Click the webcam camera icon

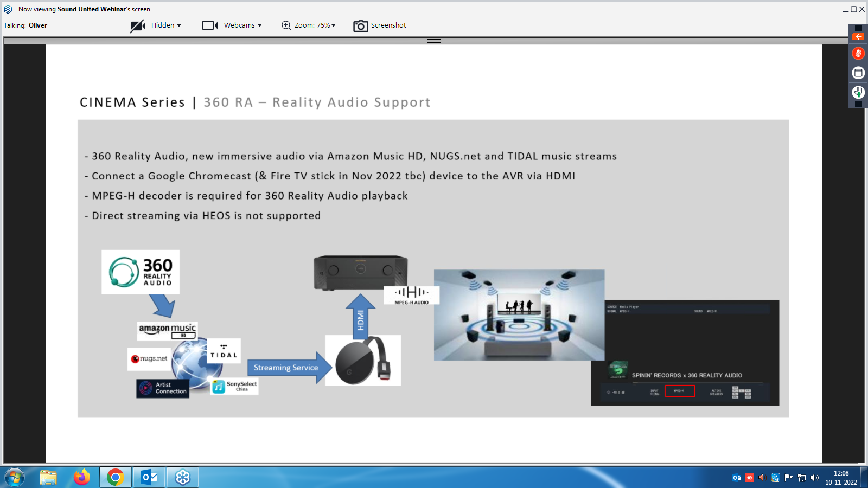tap(210, 25)
